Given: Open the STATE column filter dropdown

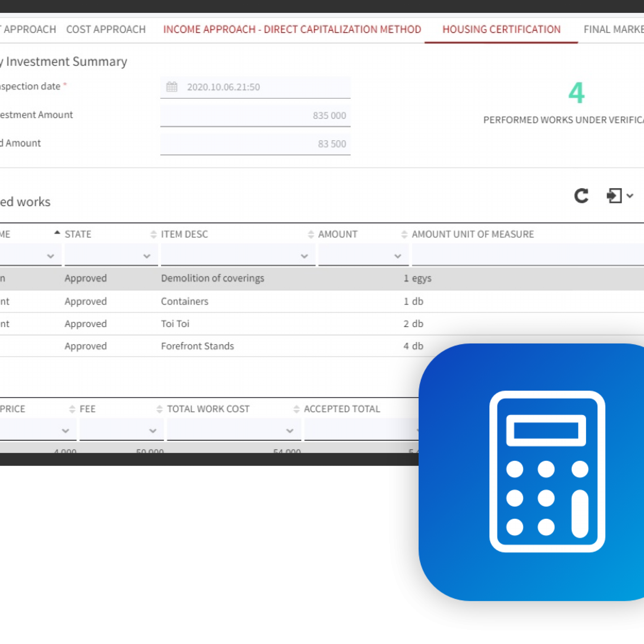Looking at the screenshot, I should [x=147, y=256].
